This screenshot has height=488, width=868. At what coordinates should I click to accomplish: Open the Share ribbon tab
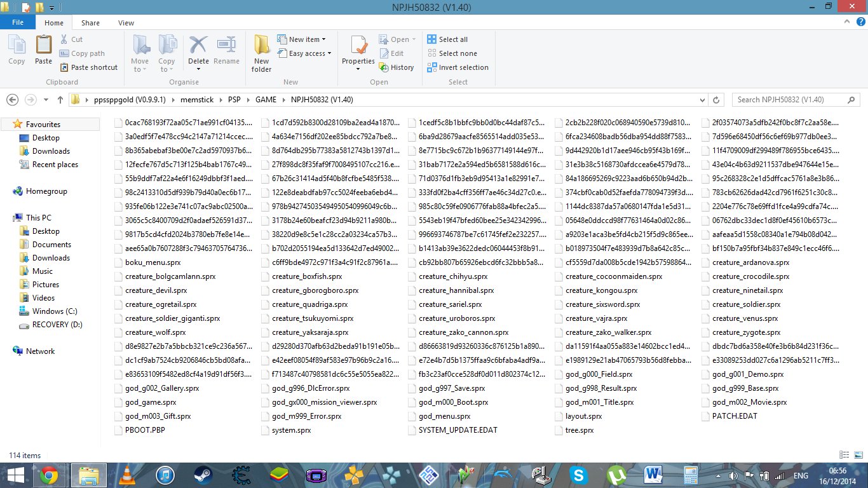coord(90,23)
